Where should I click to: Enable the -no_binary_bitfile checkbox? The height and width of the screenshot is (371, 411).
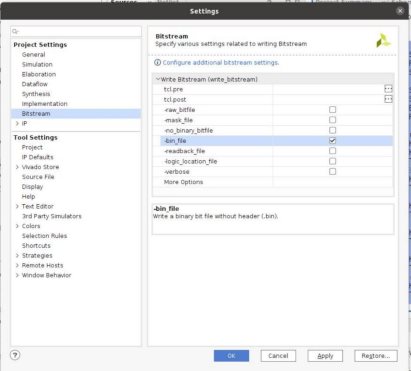[332, 130]
